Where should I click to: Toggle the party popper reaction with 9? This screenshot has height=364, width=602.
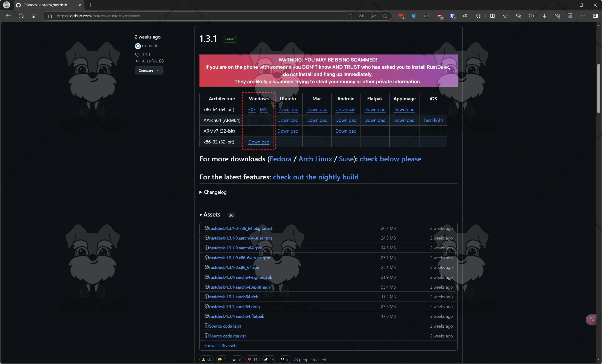click(x=237, y=359)
